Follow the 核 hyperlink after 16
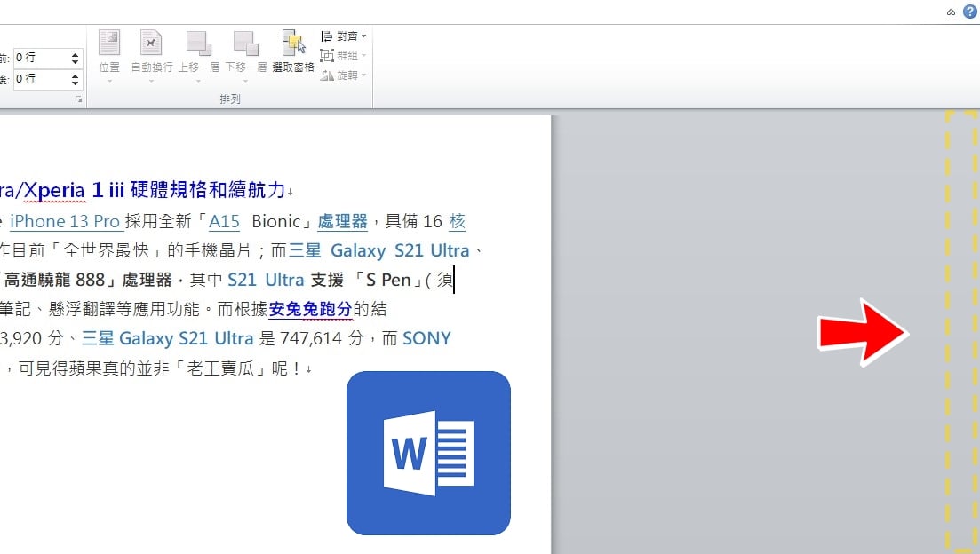Viewport: 980px width, 554px height. pyautogui.click(x=458, y=221)
